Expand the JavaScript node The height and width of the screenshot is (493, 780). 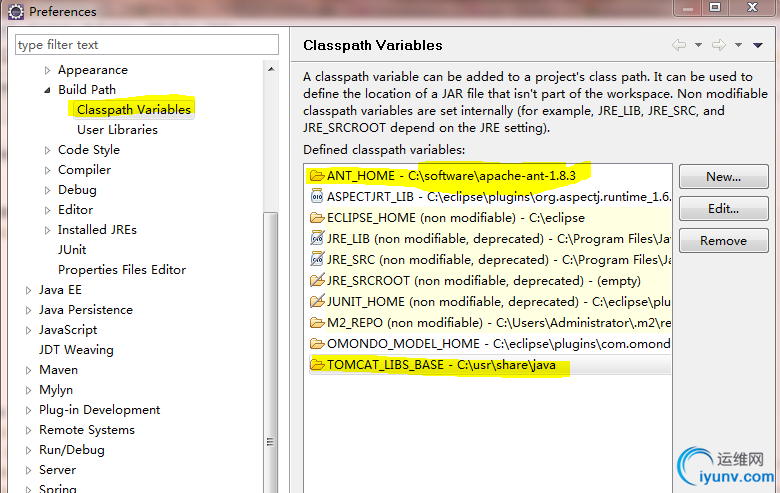(x=28, y=330)
